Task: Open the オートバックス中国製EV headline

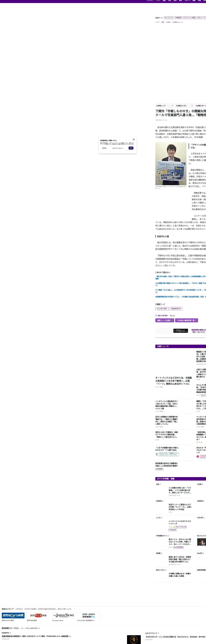Action: click(173, 381)
